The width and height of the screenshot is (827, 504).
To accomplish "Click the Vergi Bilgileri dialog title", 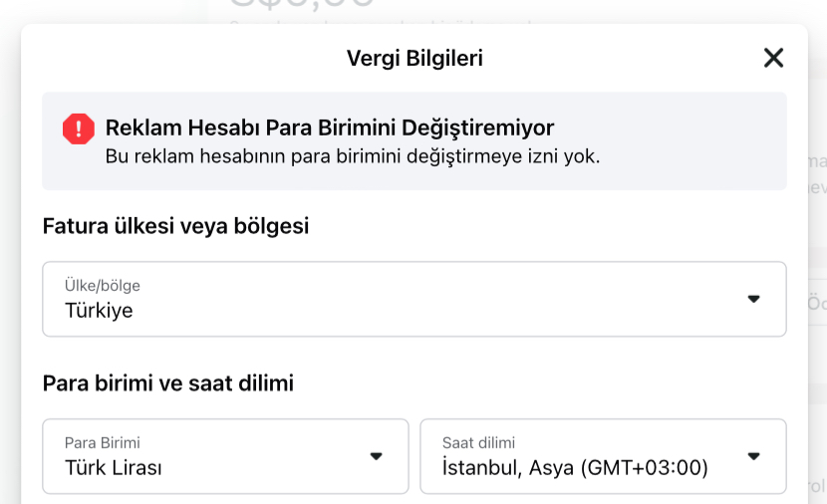I will pyautogui.click(x=414, y=58).
